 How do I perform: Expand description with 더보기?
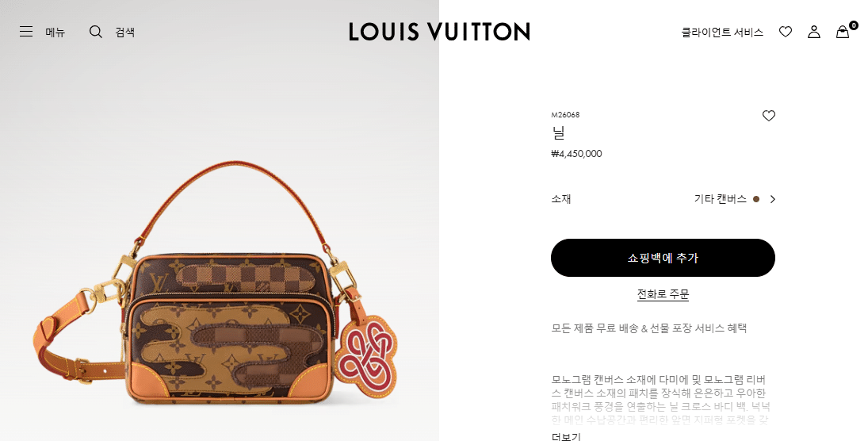(x=566, y=436)
